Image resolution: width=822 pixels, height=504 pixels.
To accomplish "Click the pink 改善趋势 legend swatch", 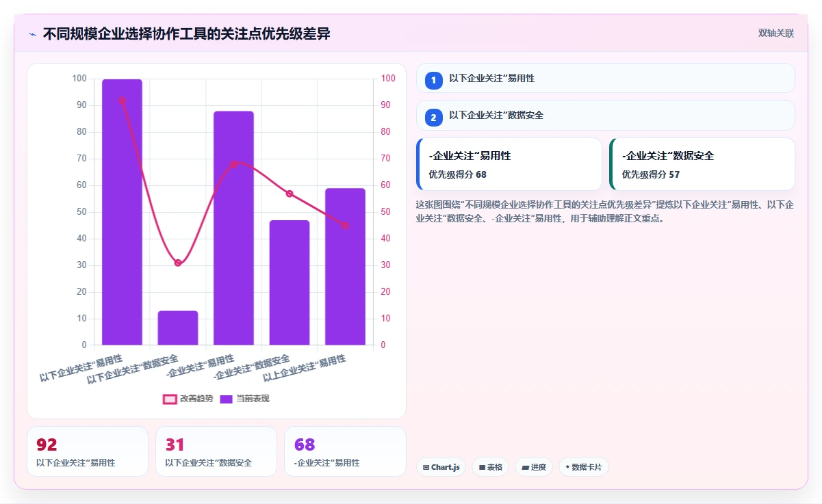I will click(x=170, y=399).
